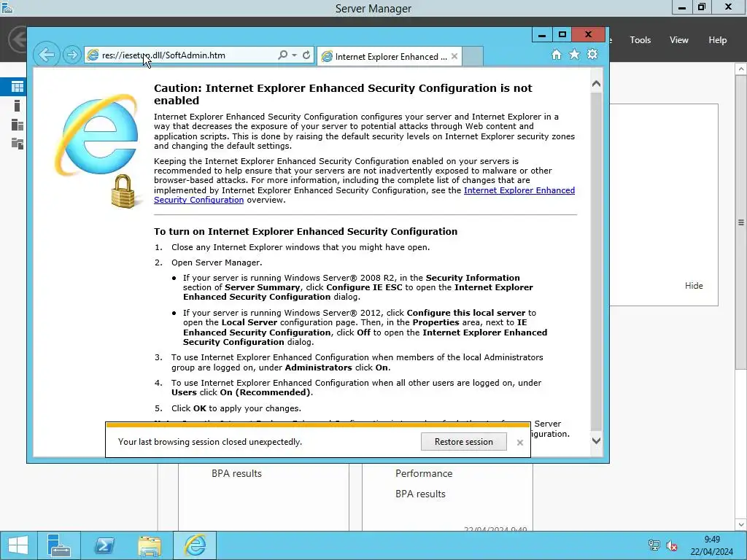
Task: Click Restore session button
Action: point(463,442)
